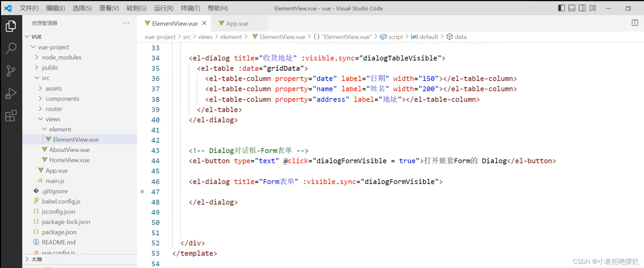Viewport: 644px width, 268px height.
Task: Click line number 44 in gutter
Action: (x=156, y=161)
